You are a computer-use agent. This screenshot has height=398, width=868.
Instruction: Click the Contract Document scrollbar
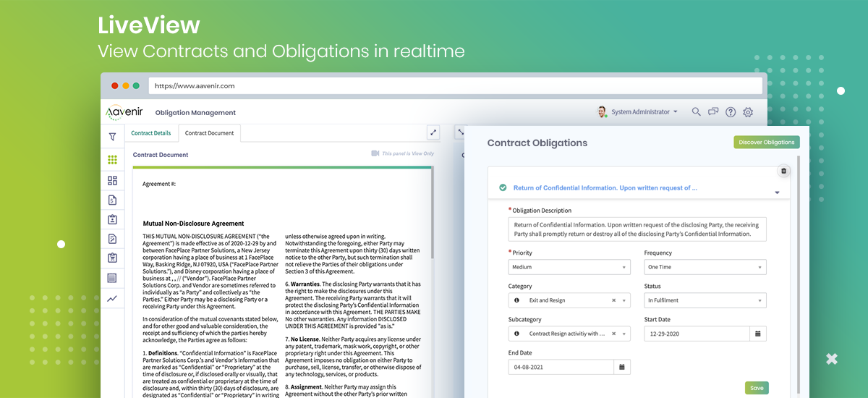(x=433, y=213)
